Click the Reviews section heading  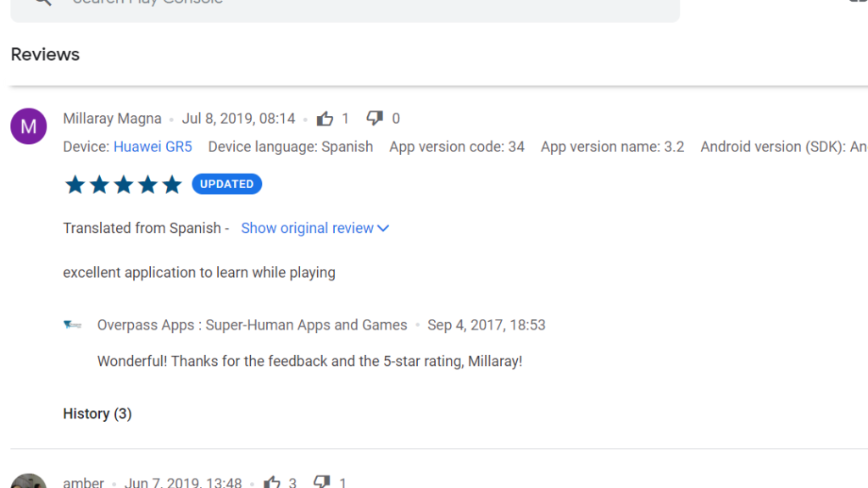45,54
